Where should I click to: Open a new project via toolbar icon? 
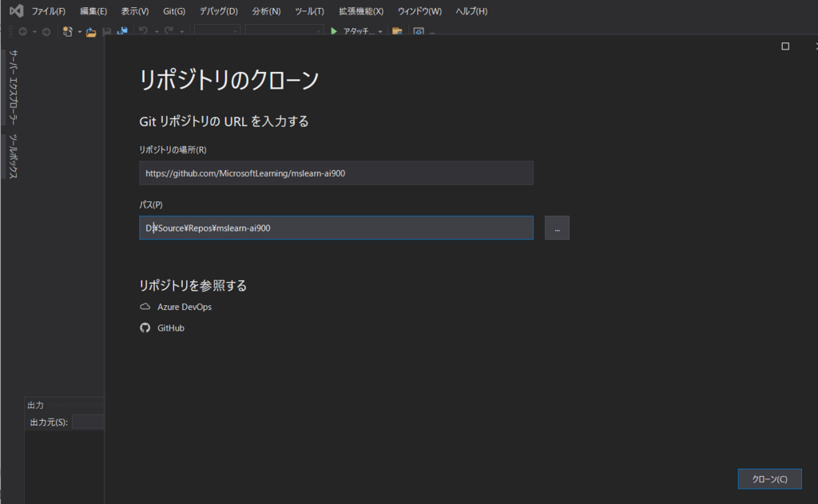pyautogui.click(x=67, y=30)
